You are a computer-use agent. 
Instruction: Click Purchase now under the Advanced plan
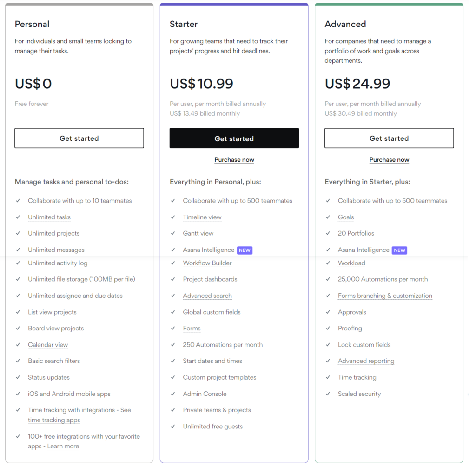389,159
